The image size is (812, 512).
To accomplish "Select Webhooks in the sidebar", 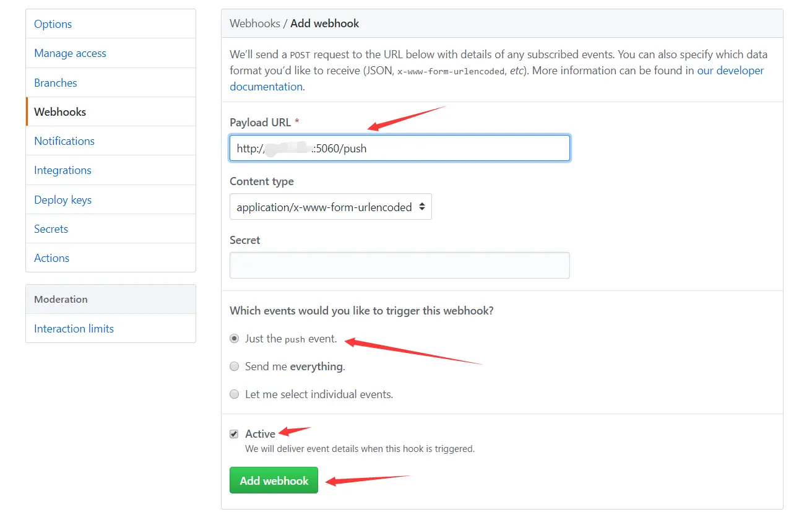I will click(60, 112).
